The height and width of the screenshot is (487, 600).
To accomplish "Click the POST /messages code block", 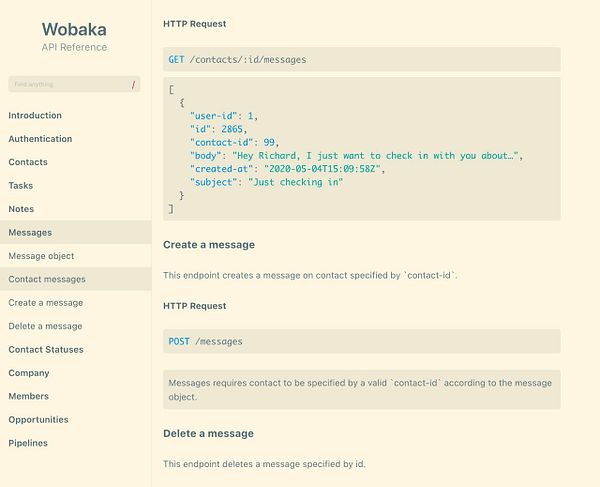I will tap(361, 341).
